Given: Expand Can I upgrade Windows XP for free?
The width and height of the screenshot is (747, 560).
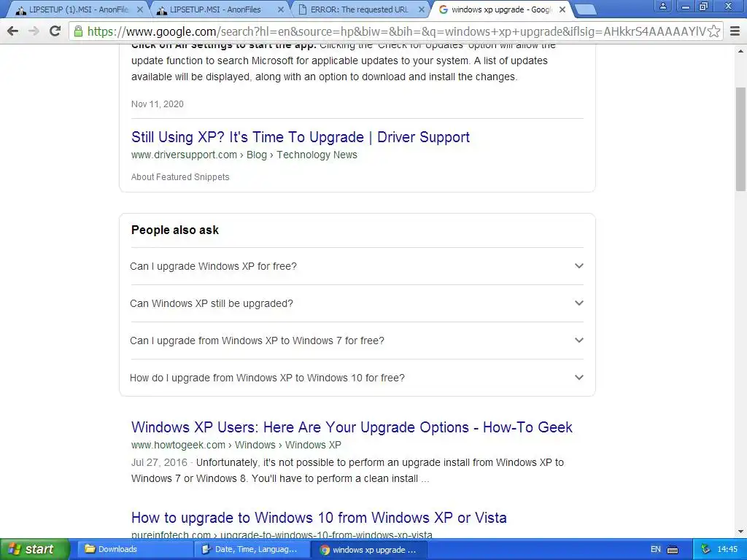Looking at the screenshot, I should [x=357, y=266].
